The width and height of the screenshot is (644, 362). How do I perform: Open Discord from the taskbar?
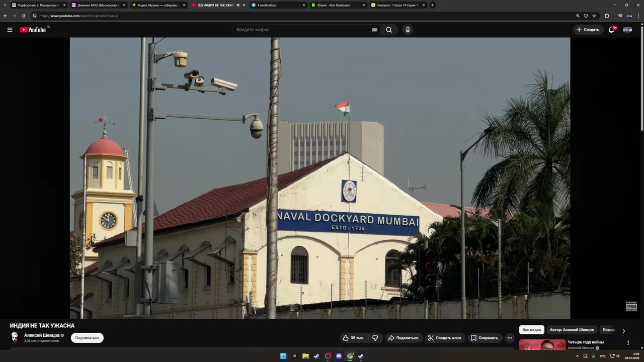[x=339, y=356]
